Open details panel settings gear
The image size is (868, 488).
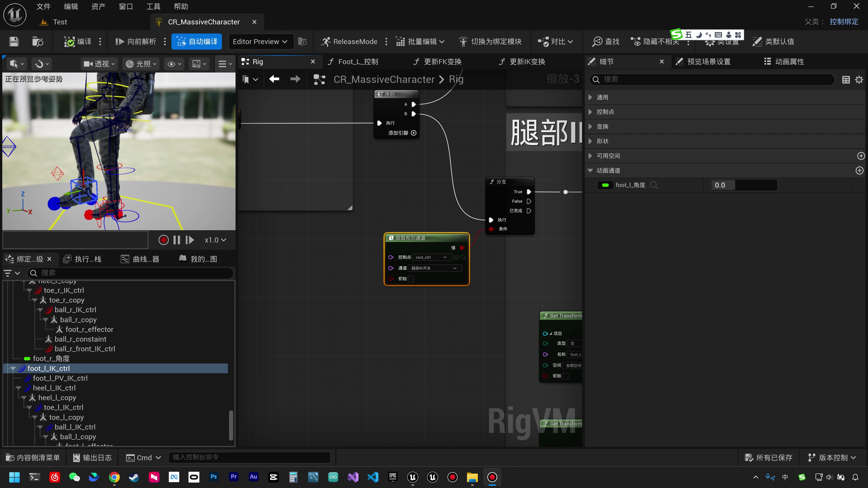click(x=859, y=80)
